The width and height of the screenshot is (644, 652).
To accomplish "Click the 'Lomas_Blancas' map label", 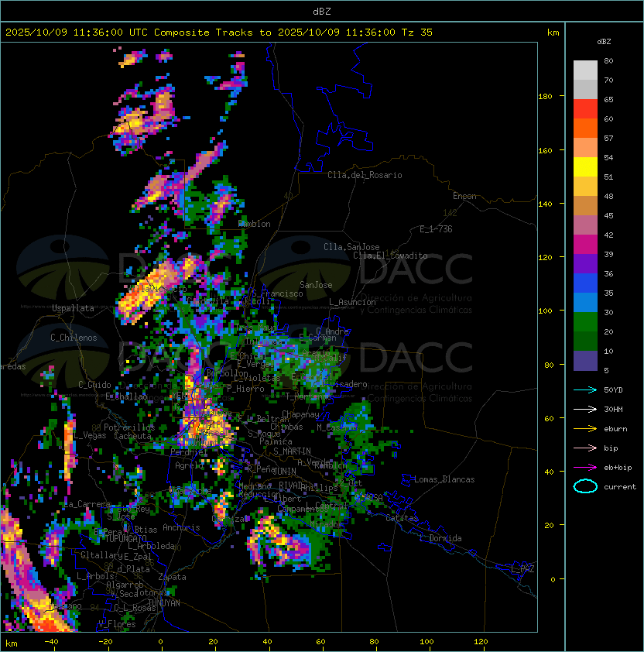I will point(444,479).
